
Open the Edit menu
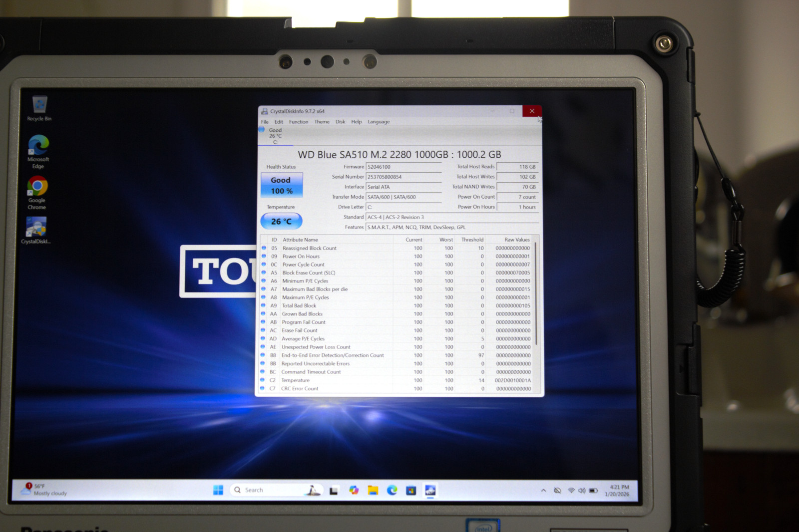click(x=279, y=122)
